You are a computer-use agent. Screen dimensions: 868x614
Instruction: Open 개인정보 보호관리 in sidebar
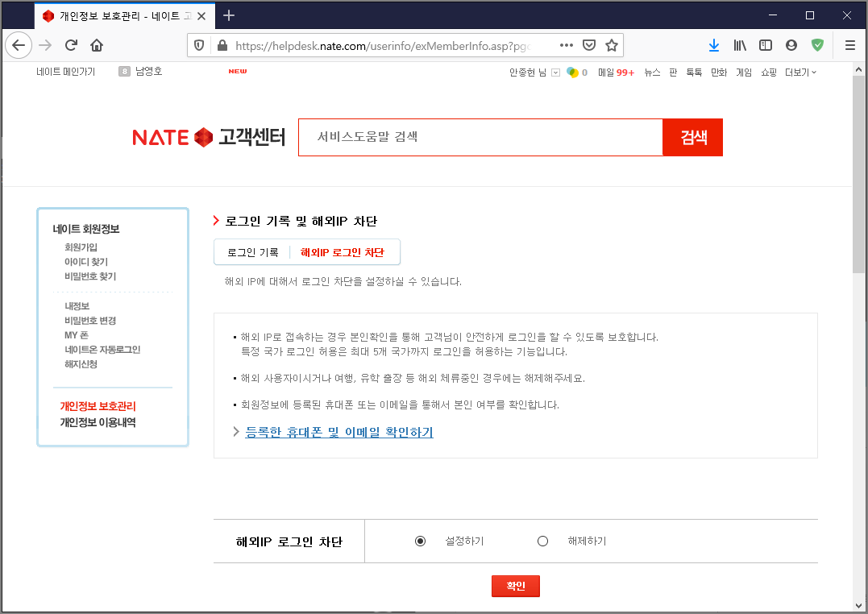point(98,406)
